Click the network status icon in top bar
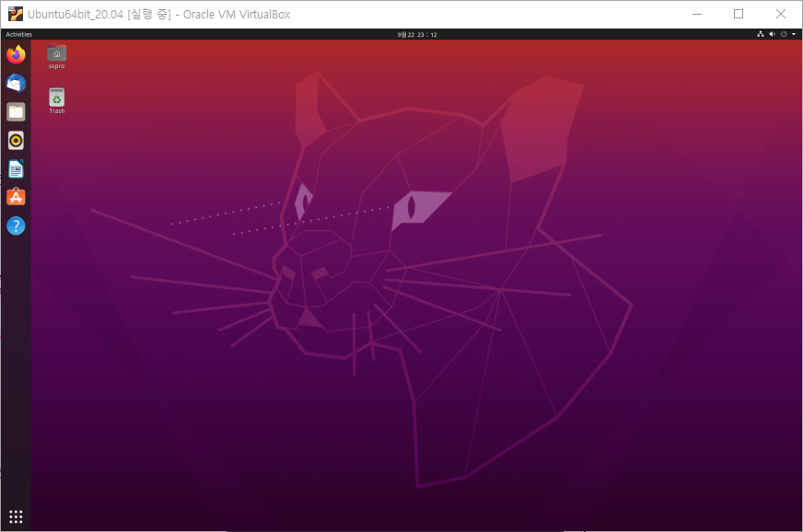The height and width of the screenshot is (532, 803). (761, 34)
